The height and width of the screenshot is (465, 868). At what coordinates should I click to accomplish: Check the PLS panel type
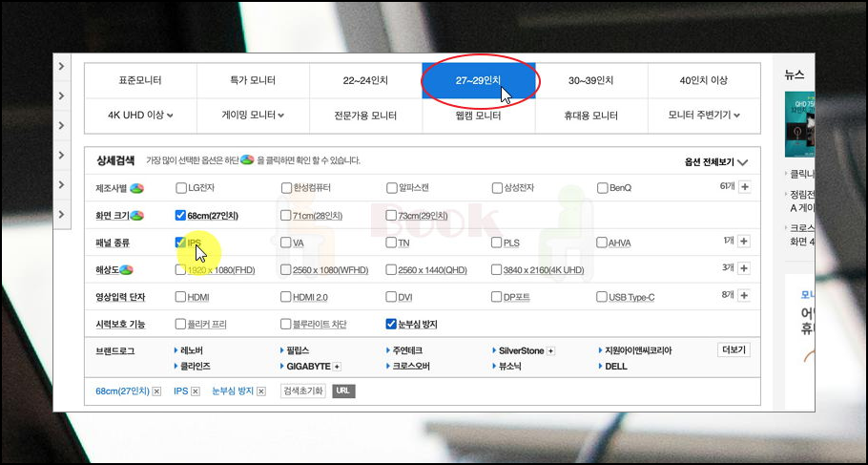pos(496,243)
